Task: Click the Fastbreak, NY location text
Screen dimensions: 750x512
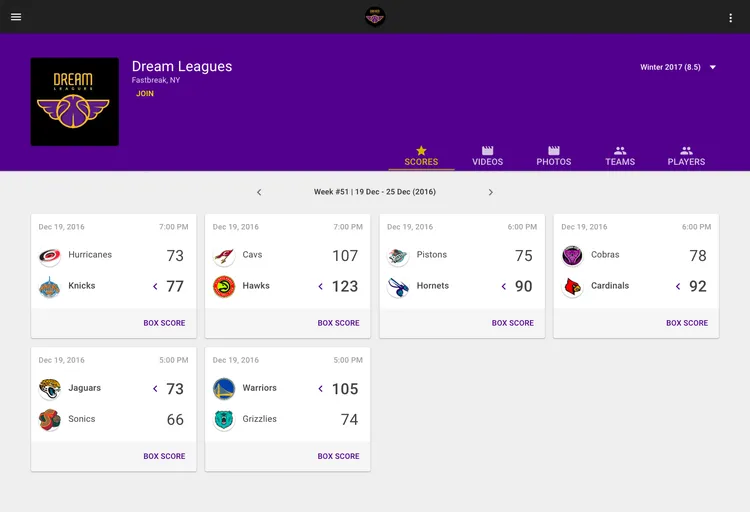Action: click(x=156, y=80)
